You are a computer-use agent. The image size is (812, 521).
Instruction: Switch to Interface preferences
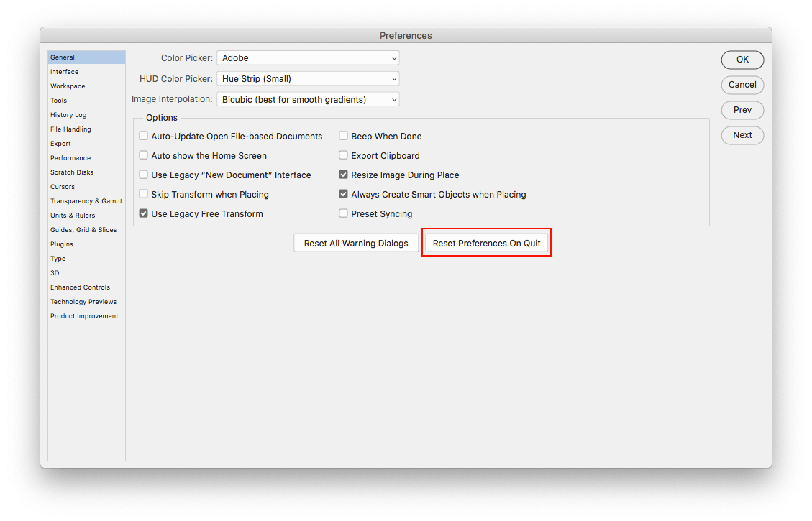tap(64, 71)
